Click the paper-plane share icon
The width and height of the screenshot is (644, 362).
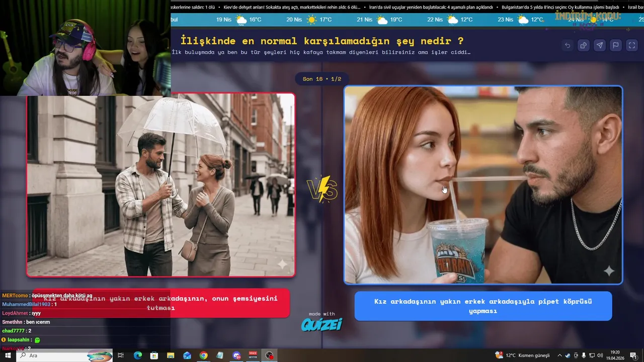600,45
